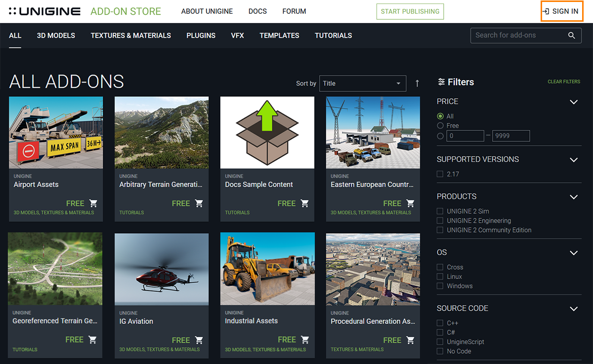
Task: Collapse the PRICE filter section
Action: click(574, 102)
